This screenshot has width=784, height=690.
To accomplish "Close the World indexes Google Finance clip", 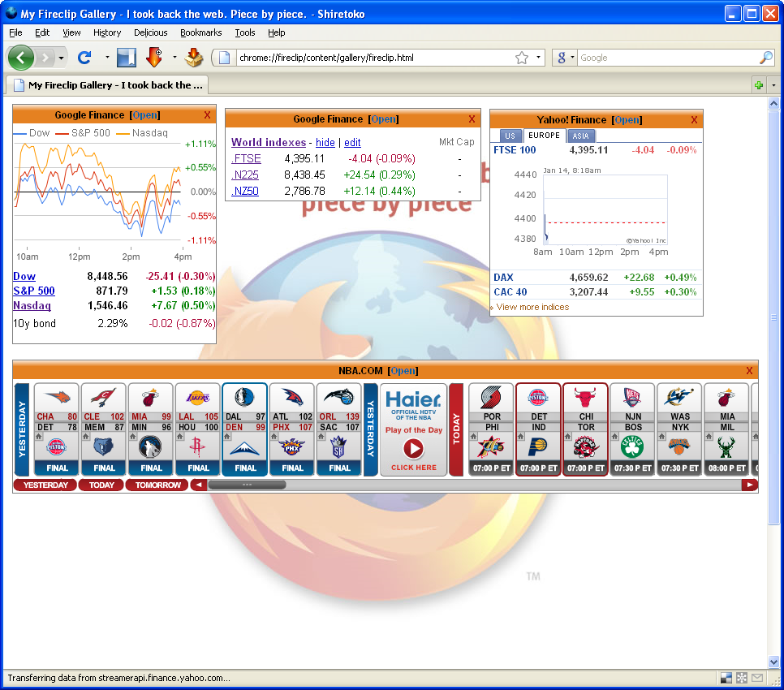I will pyautogui.click(x=472, y=119).
